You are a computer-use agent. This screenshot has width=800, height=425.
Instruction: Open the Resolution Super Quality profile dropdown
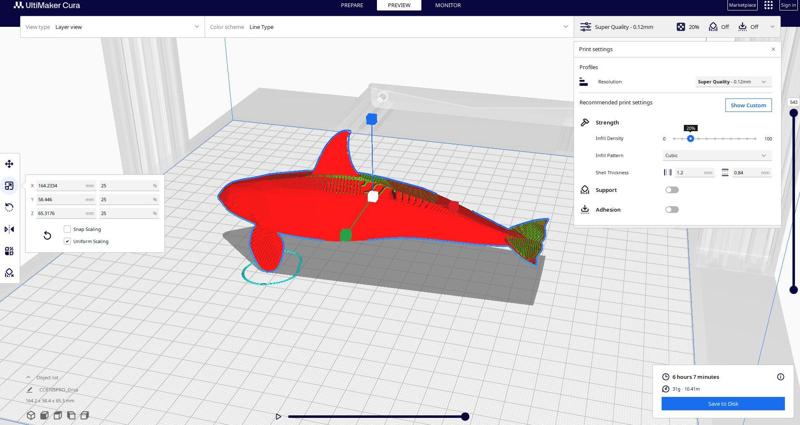pyautogui.click(x=733, y=82)
